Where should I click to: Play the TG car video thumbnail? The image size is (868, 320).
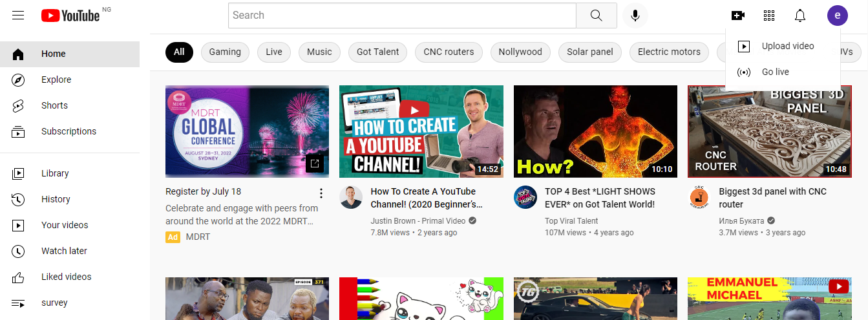point(596,299)
